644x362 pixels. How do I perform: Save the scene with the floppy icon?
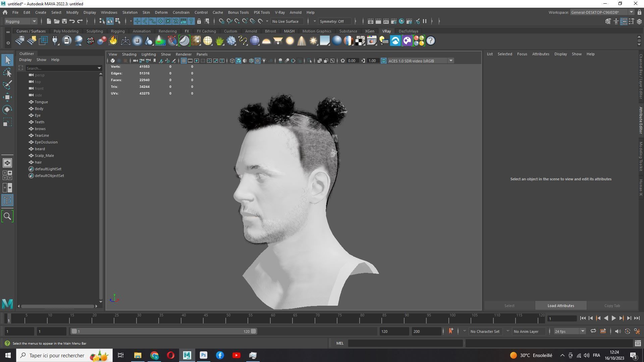click(64, 21)
